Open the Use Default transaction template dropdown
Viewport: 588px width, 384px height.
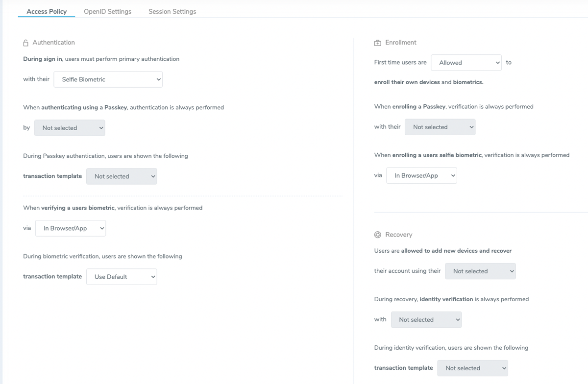pos(121,276)
